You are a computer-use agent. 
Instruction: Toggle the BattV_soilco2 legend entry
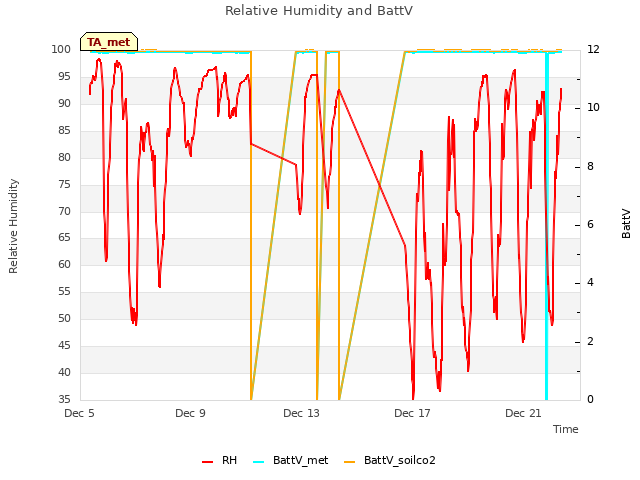click(390, 460)
